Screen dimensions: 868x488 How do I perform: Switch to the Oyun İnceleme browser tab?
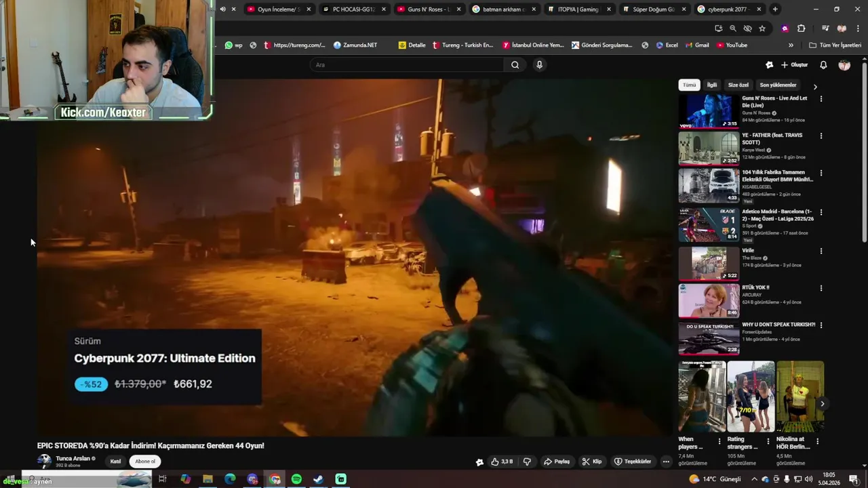[278, 9]
